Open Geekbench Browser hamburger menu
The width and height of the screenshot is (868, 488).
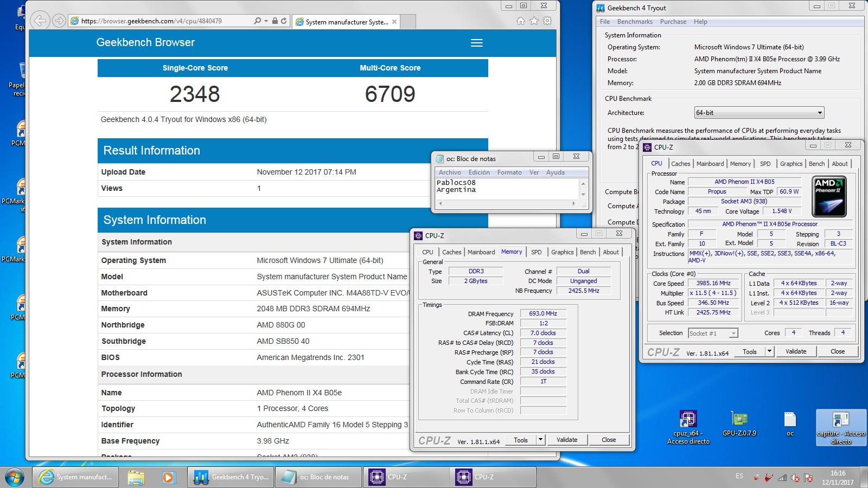coord(477,43)
